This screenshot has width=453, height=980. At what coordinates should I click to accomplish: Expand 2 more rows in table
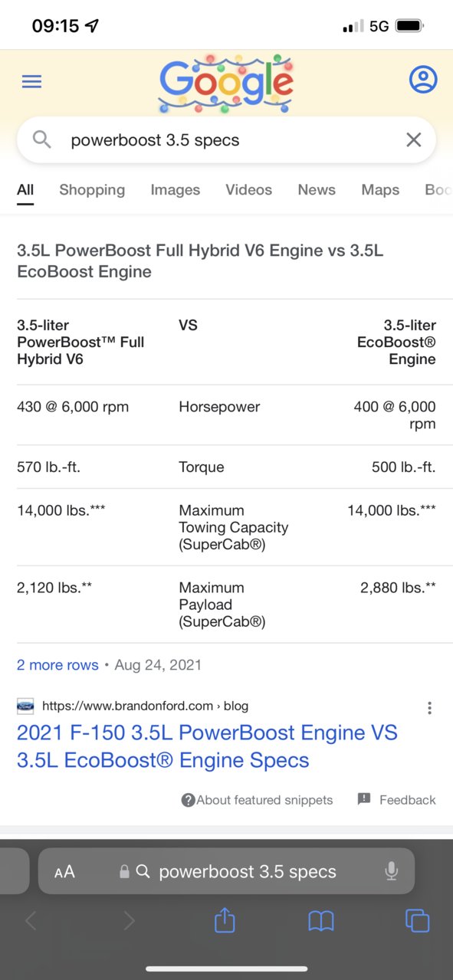tap(57, 665)
